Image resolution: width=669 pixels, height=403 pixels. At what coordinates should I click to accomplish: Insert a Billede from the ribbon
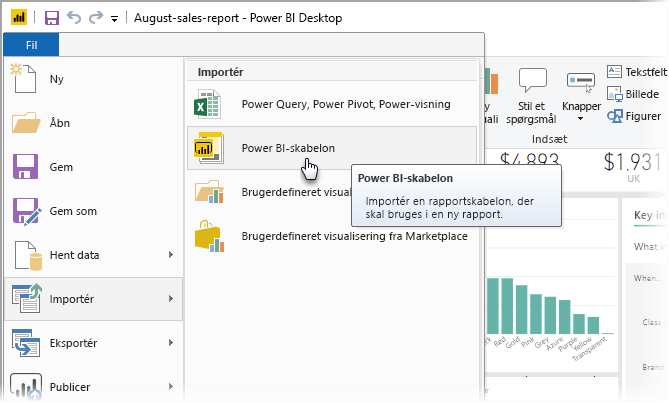click(633, 94)
